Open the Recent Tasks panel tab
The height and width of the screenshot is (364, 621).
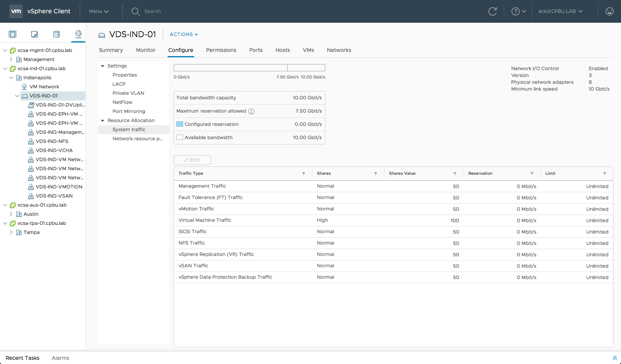tap(22, 358)
